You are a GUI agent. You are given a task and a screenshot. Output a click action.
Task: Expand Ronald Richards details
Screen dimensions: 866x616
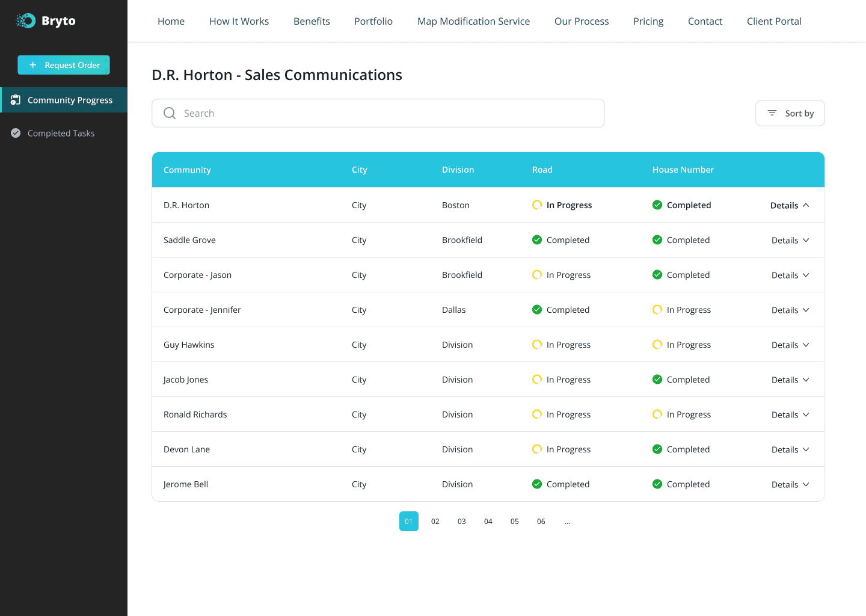pos(790,414)
